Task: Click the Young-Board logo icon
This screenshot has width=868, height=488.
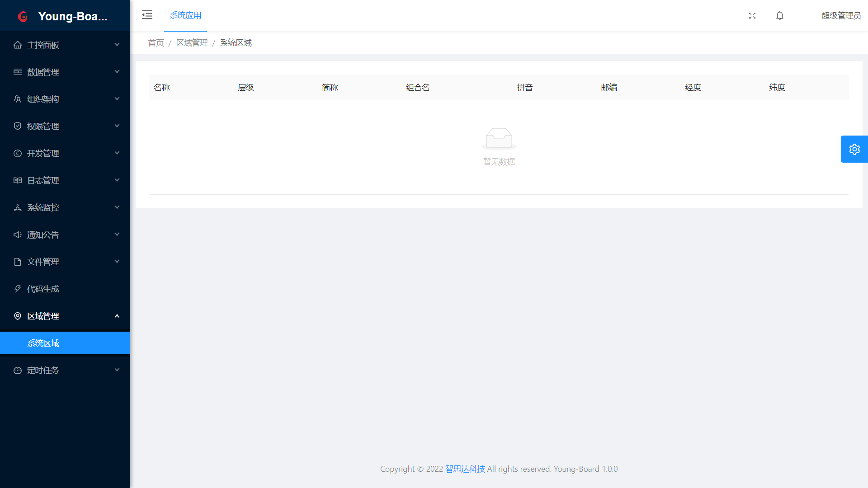Action: click(23, 17)
